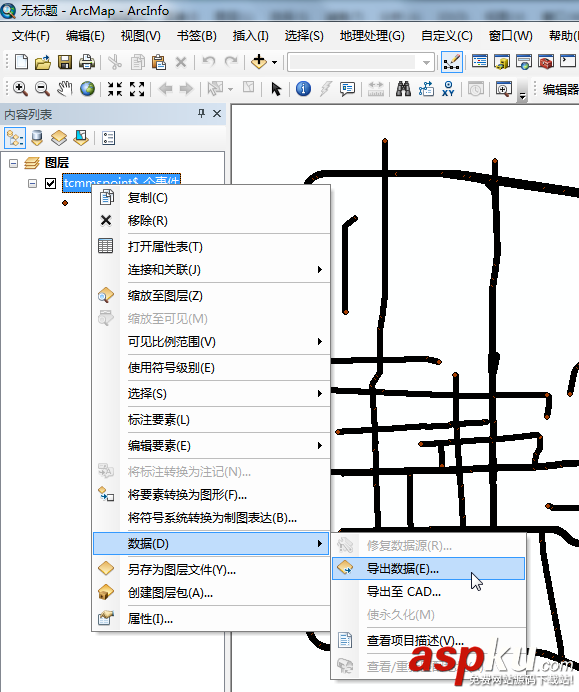Select the Pan hand tool
This screenshot has height=692, width=579.
[64, 89]
